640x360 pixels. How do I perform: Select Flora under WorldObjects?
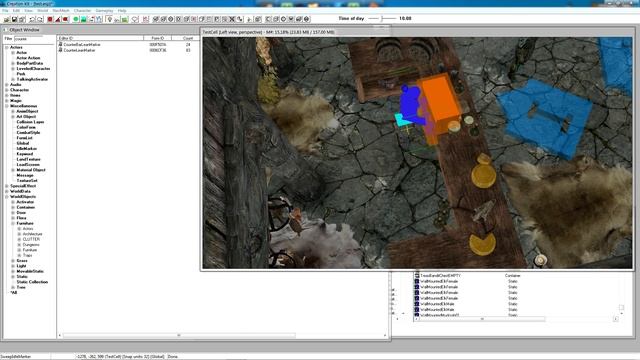coord(21,218)
